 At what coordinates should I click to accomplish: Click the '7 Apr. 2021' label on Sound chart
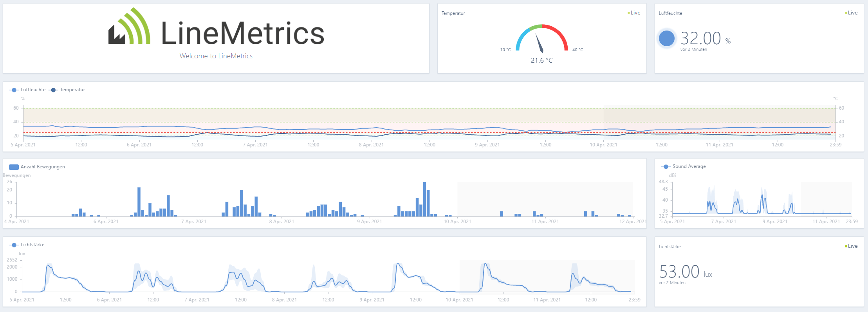pos(724,222)
